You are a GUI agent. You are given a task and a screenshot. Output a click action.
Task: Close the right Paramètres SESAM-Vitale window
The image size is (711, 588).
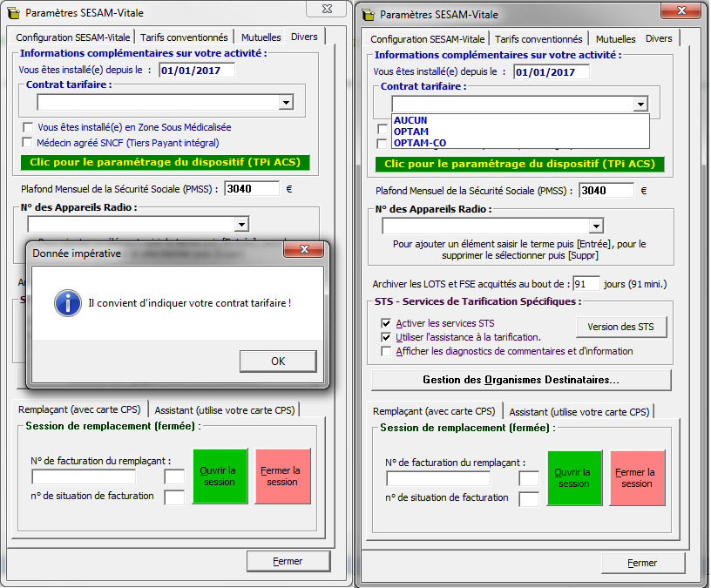681,10
